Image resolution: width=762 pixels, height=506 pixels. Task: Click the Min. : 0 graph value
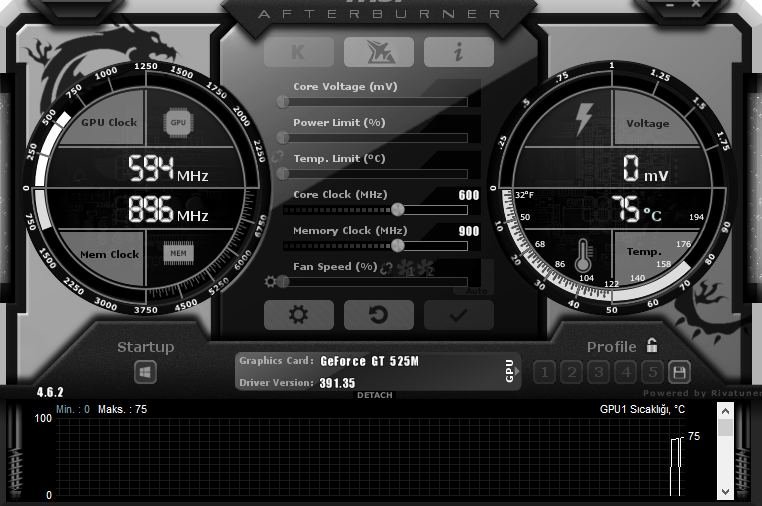click(x=73, y=409)
